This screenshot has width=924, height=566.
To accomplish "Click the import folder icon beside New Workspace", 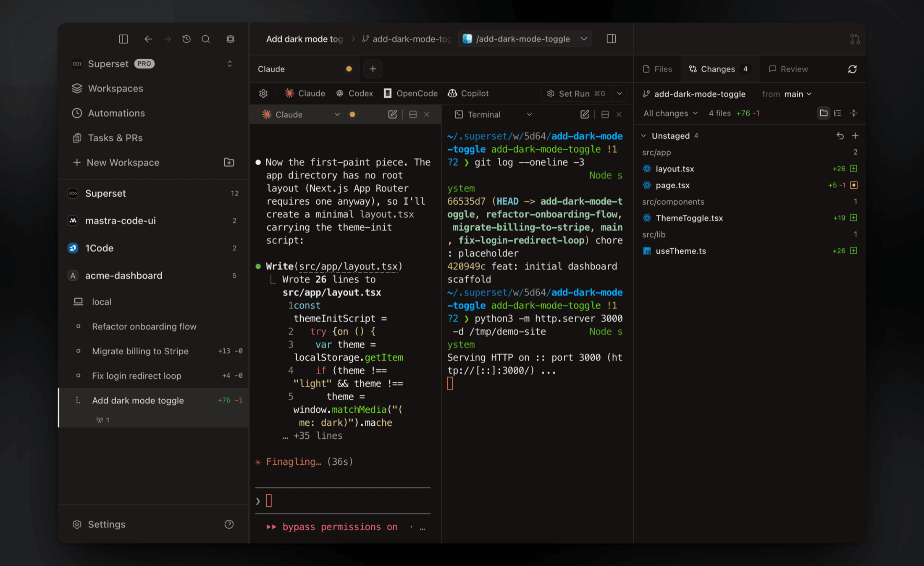I will click(x=229, y=162).
